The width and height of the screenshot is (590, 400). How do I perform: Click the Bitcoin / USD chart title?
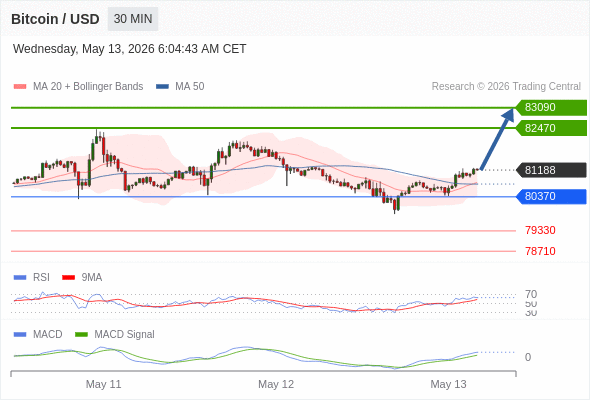(55, 19)
